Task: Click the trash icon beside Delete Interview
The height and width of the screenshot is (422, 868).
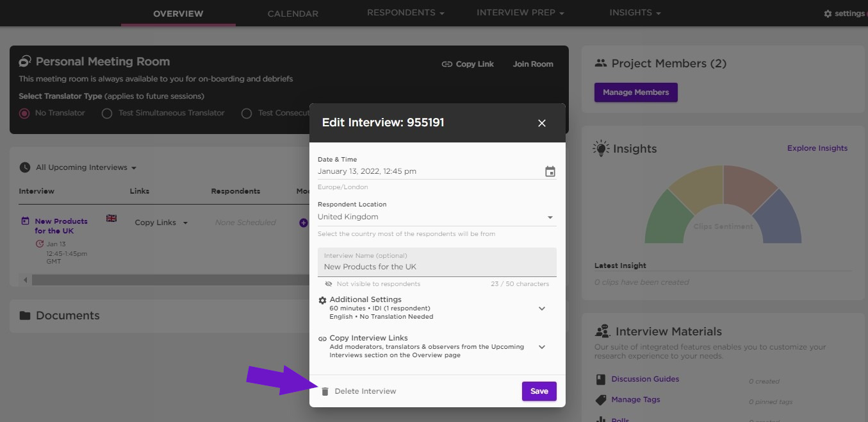Action: pyautogui.click(x=325, y=391)
